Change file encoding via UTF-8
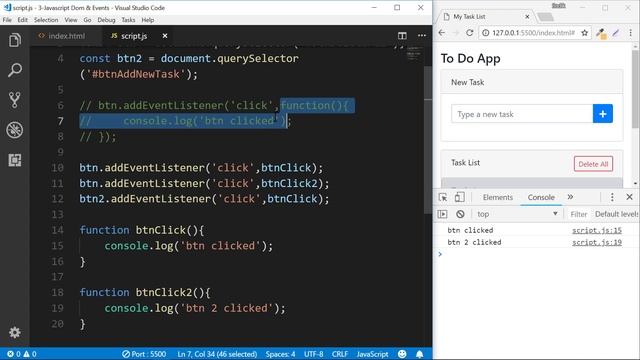Image resolution: width=640 pixels, height=360 pixels. point(313,354)
